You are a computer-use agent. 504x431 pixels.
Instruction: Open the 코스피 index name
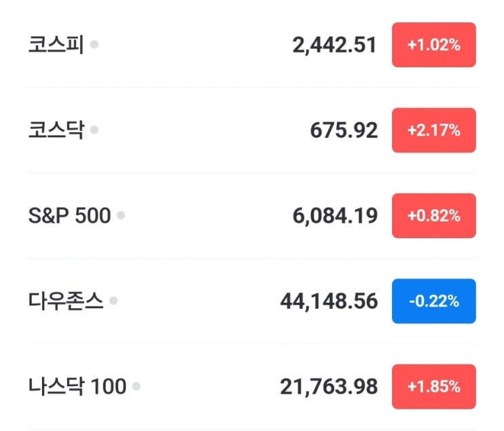(56, 45)
